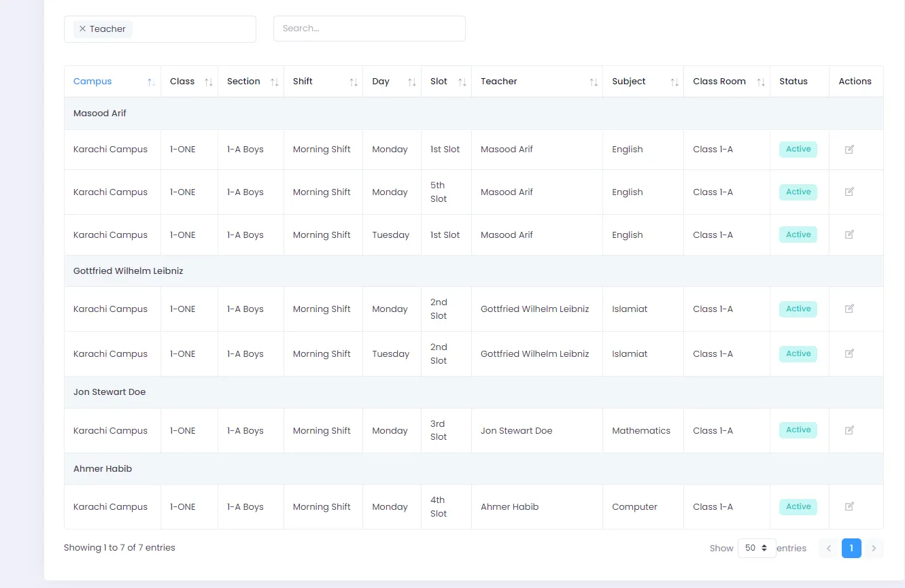The height and width of the screenshot is (588, 905).
Task: Open the Show entries count dropdown
Action: point(757,548)
